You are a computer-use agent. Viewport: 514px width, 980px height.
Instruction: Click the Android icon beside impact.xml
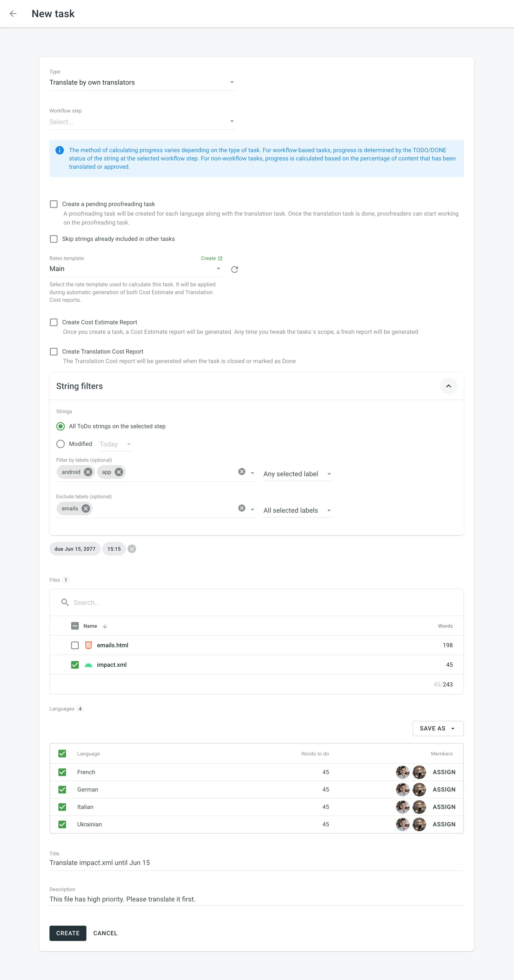pyautogui.click(x=88, y=665)
